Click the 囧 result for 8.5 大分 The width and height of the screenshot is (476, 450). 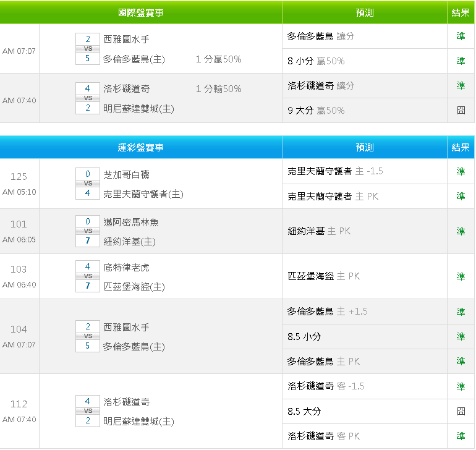click(461, 411)
